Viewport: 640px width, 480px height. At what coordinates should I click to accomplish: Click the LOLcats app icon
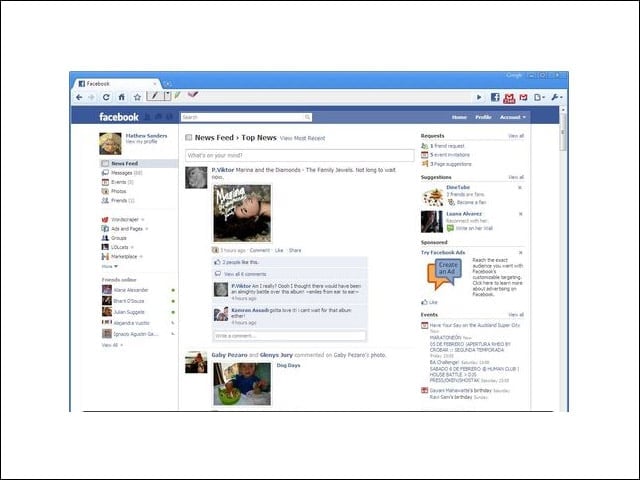tap(105, 247)
